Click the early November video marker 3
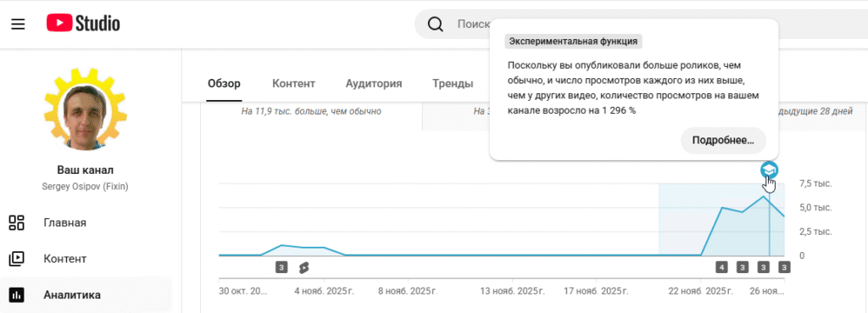868x313 pixels. pos(281,268)
